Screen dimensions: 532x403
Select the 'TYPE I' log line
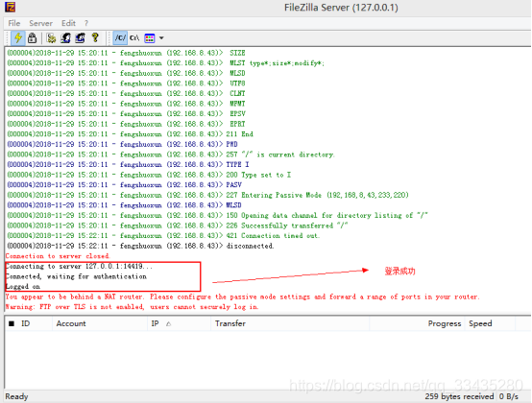pyautogui.click(x=129, y=164)
